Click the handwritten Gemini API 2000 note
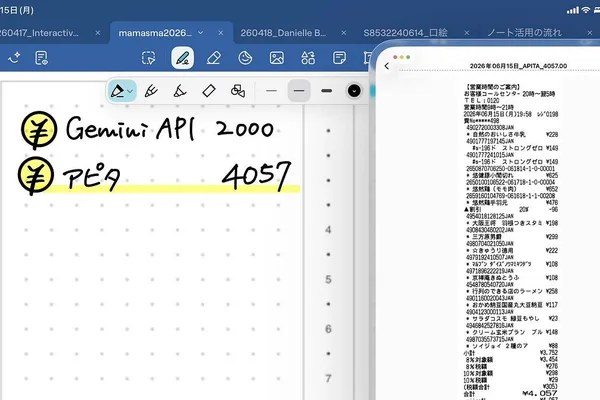This screenshot has width=600, height=400. pyautogui.click(x=170, y=129)
